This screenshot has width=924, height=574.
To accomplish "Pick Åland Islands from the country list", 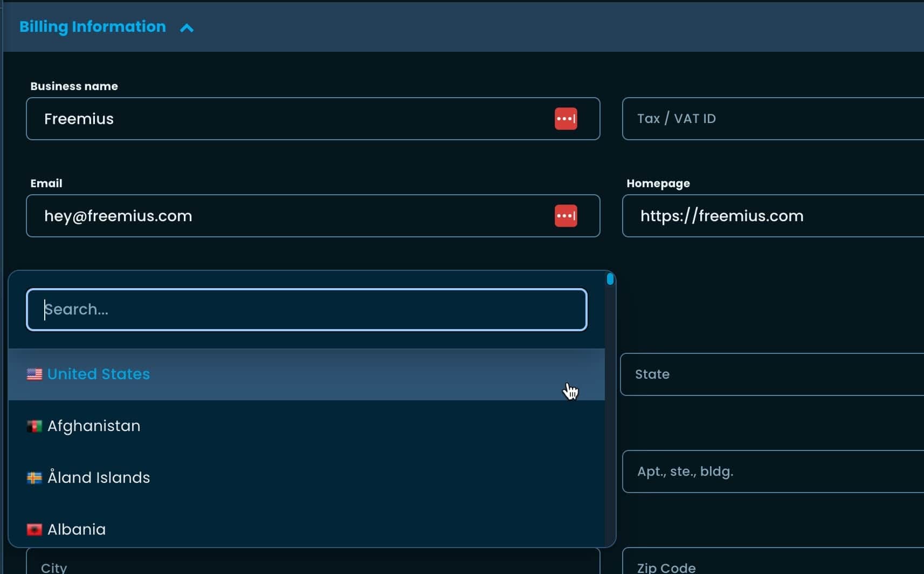I will click(x=306, y=478).
